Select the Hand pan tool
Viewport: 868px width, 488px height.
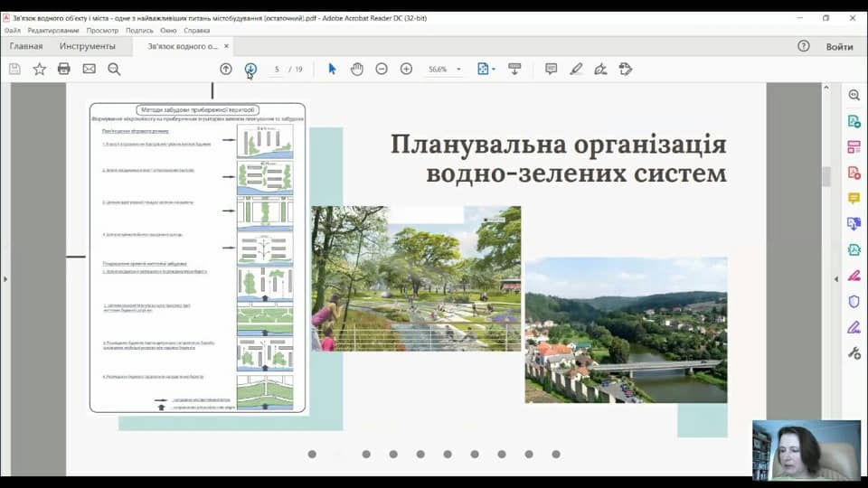point(357,70)
